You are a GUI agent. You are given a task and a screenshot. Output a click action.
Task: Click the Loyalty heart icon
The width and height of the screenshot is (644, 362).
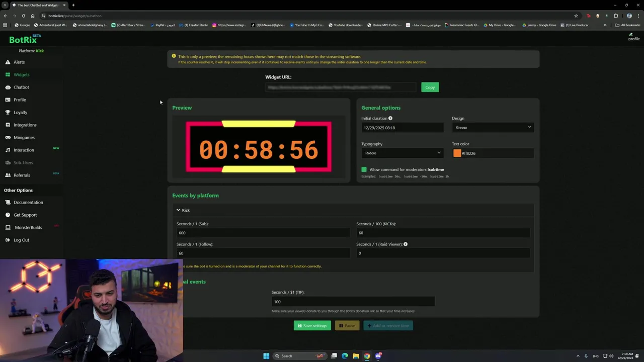[8, 112]
